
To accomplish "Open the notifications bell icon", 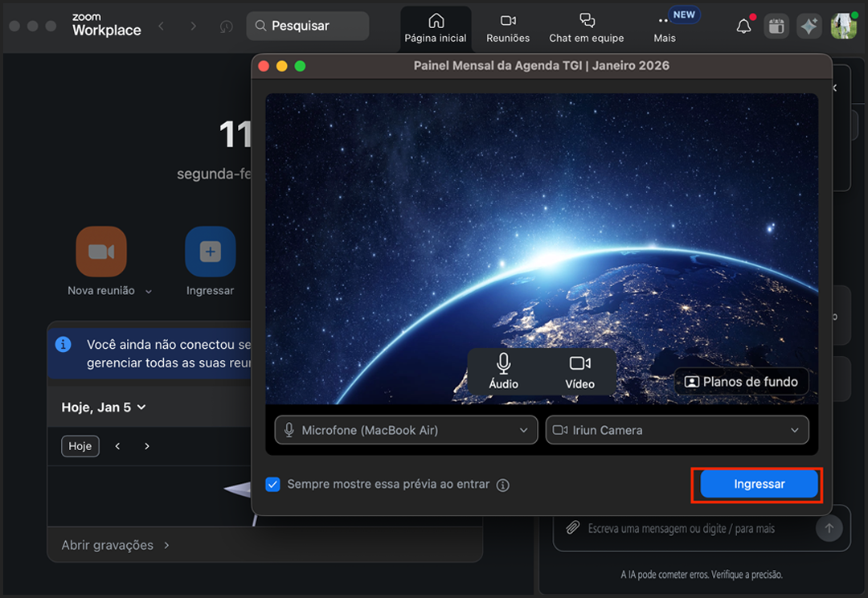I will click(x=744, y=27).
